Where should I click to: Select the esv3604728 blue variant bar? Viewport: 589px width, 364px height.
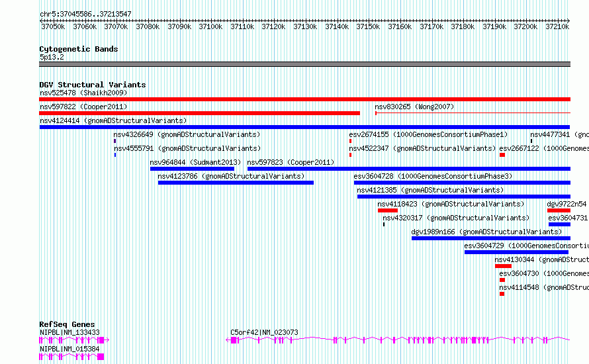pos(462,183)
